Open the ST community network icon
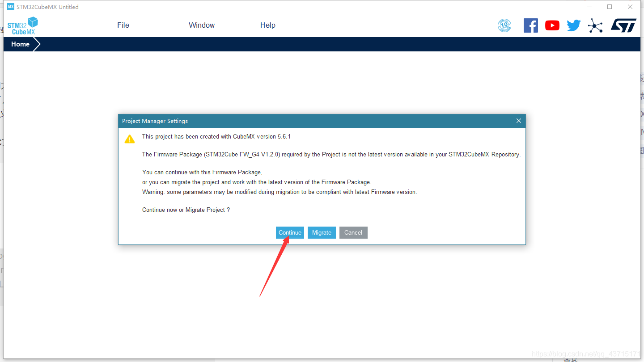Viewport: 644px width, 362px height. pos(595,25)
